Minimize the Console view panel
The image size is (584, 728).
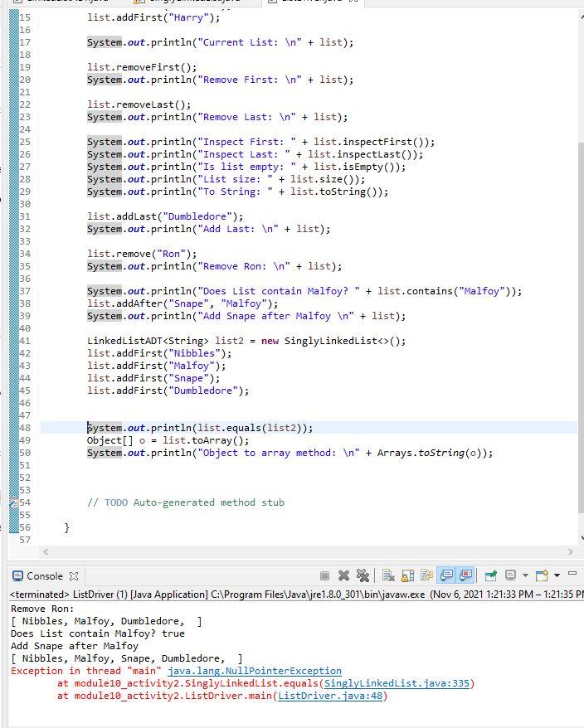pyautogui.click(x=572, y=574)
